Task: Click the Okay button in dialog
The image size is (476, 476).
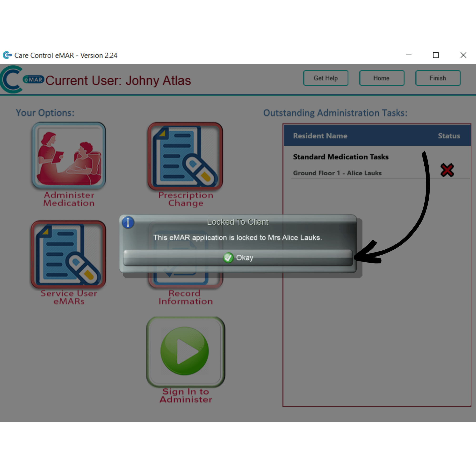Action: click(x=238, y=258)
